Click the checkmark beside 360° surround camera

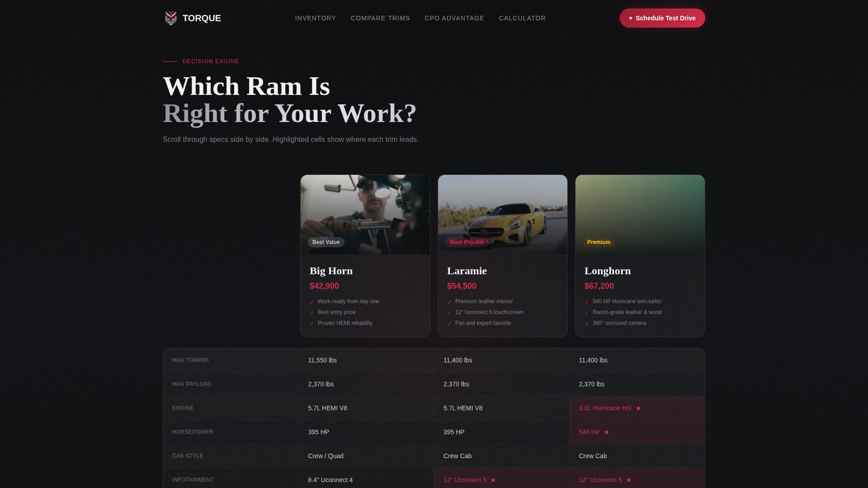(x=586, y=323)
